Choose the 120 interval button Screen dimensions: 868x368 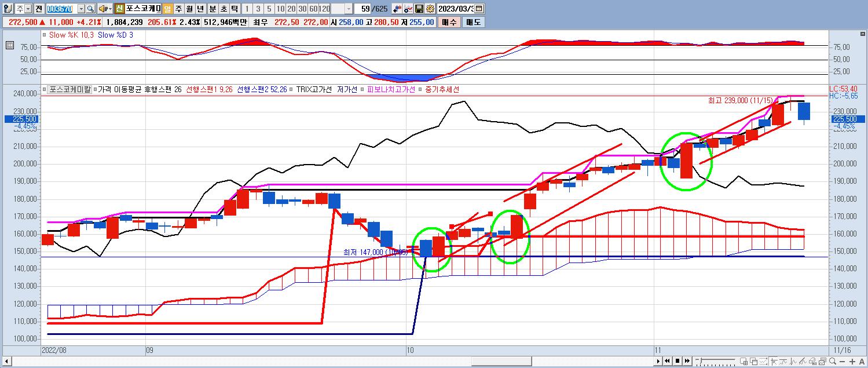[324, 9]
